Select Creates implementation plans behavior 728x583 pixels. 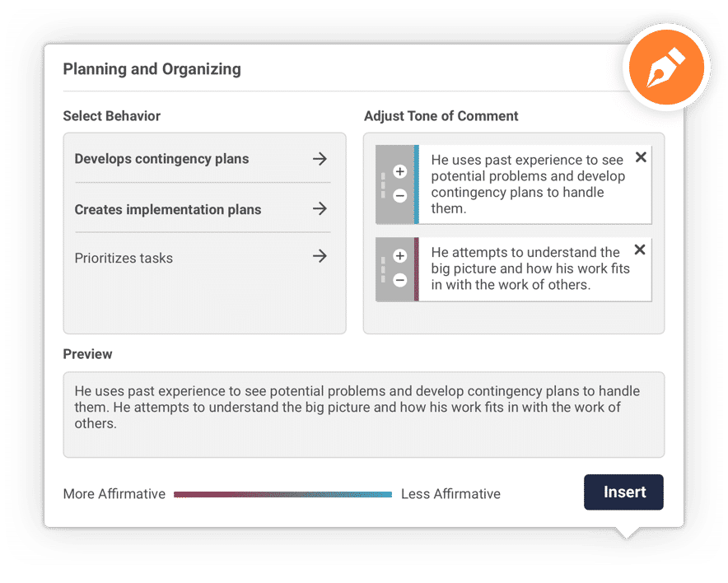(168, 209)
